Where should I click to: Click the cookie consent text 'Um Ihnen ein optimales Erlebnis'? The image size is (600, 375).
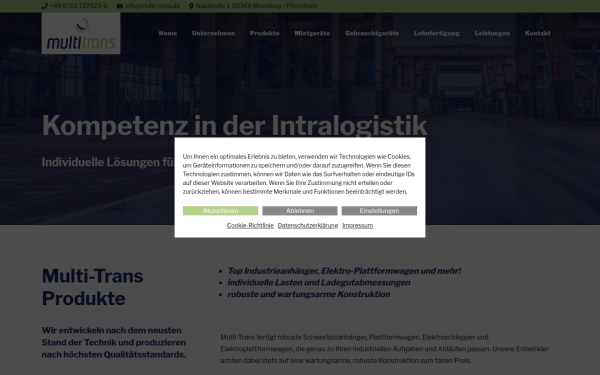(x=299, y=174)
